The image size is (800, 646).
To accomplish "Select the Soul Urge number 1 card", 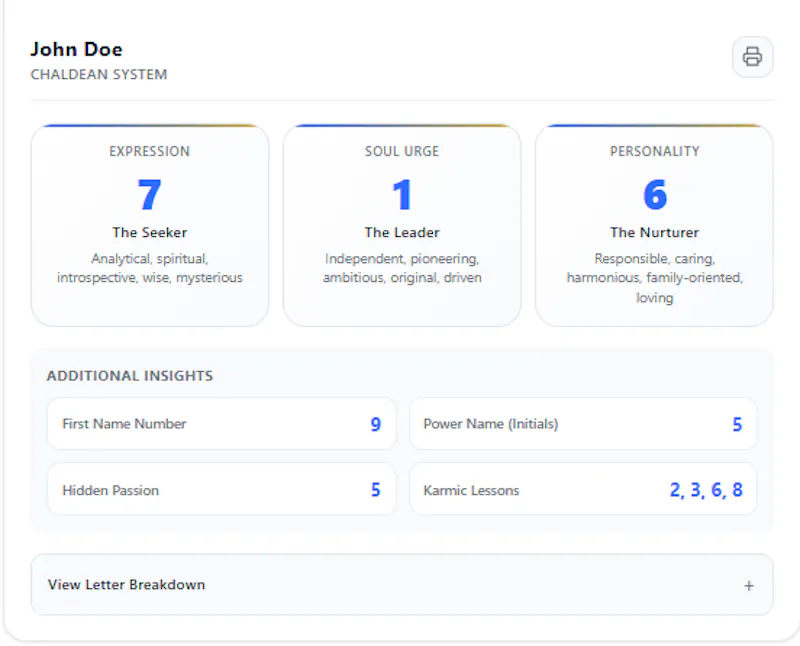I will pos(402,225).
